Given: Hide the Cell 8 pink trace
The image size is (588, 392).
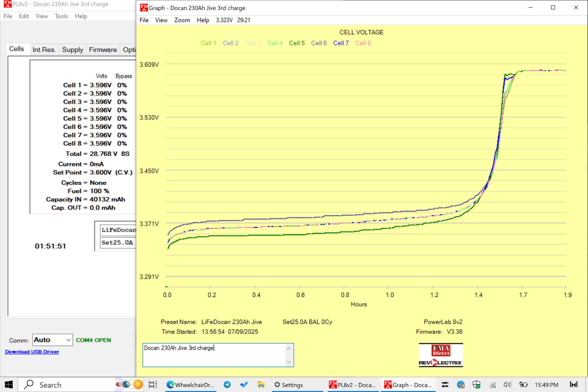Looking at the screenshot, I should coord(363,43).
